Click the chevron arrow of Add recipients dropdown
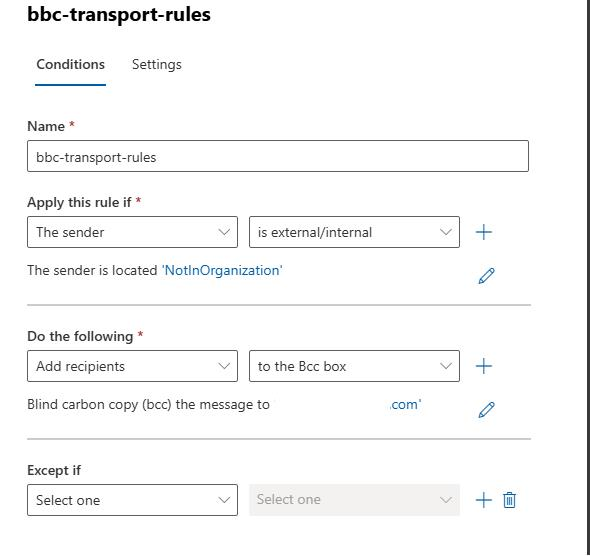This screenshot has height=556, width=590. coord(224,366)
